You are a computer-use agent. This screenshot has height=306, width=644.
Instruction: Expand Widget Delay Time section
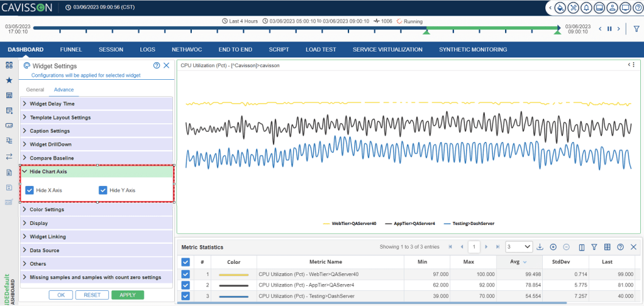96,104
